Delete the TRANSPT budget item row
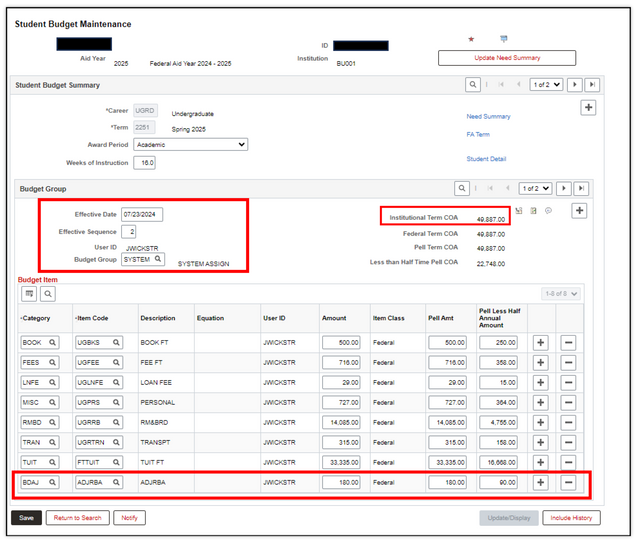 point(569,442)
